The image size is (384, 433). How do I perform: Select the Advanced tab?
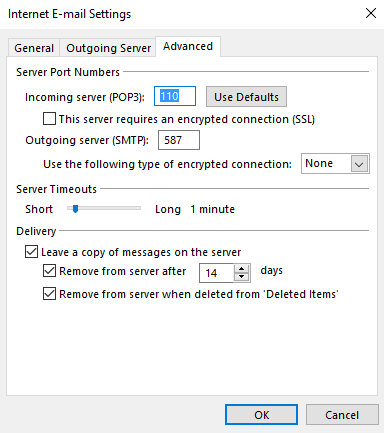188,46
